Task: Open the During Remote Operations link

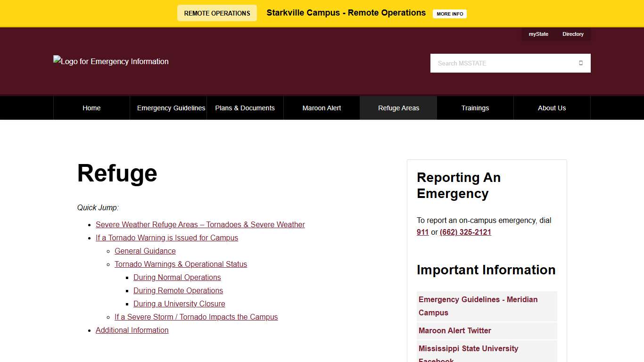Action: pyautogui.click(x=178, y=290)
